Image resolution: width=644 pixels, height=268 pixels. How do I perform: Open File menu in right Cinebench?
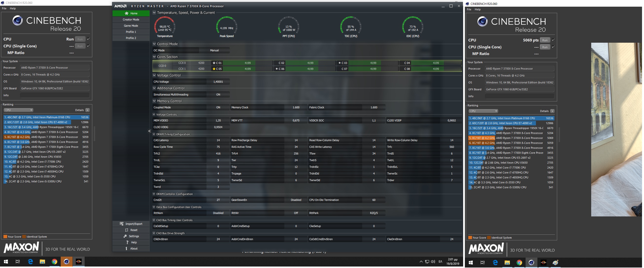(469, 9)
